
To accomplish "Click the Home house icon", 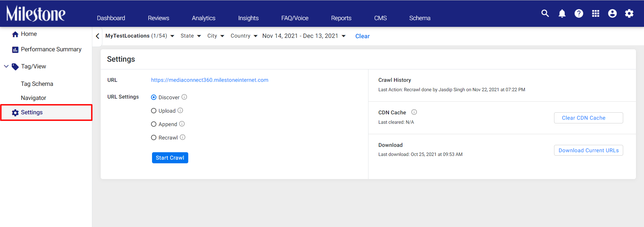I will (x=15, y=34).
